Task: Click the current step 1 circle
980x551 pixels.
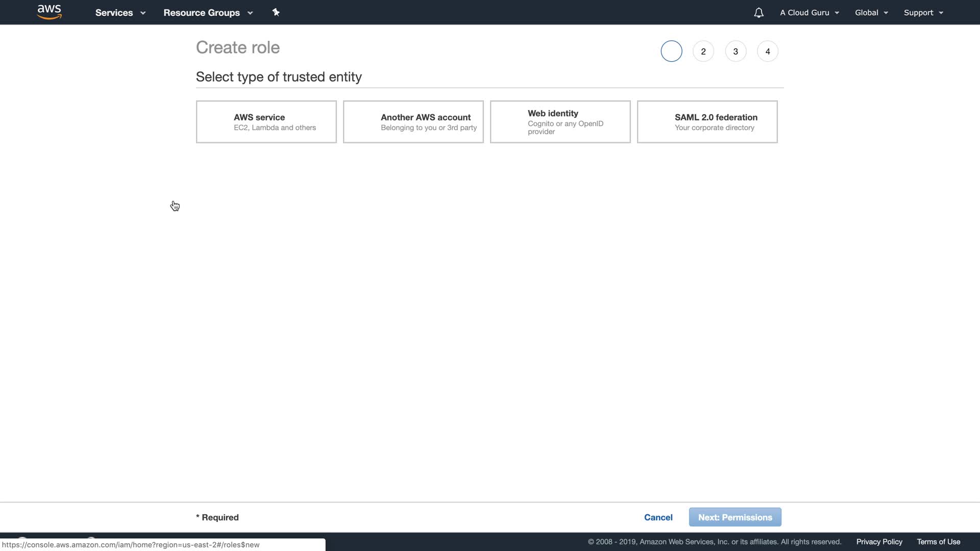Action: click(671, 52)
